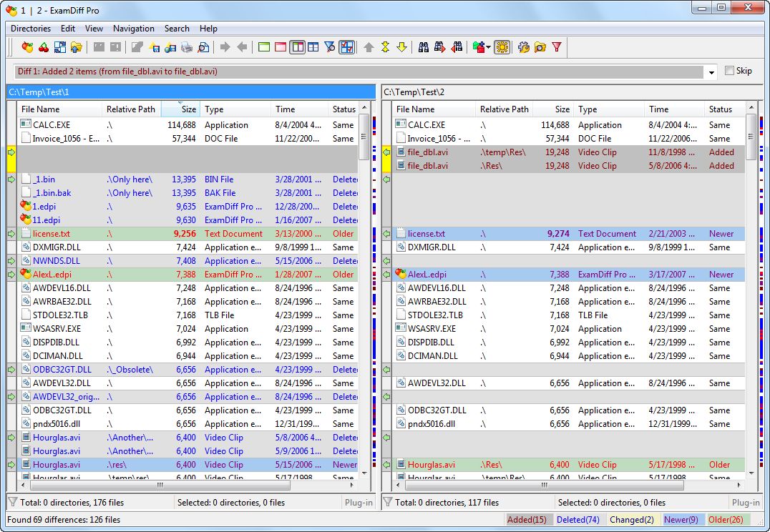
Task: Open the Navigation menu
Action: click(x=134, y=29)
